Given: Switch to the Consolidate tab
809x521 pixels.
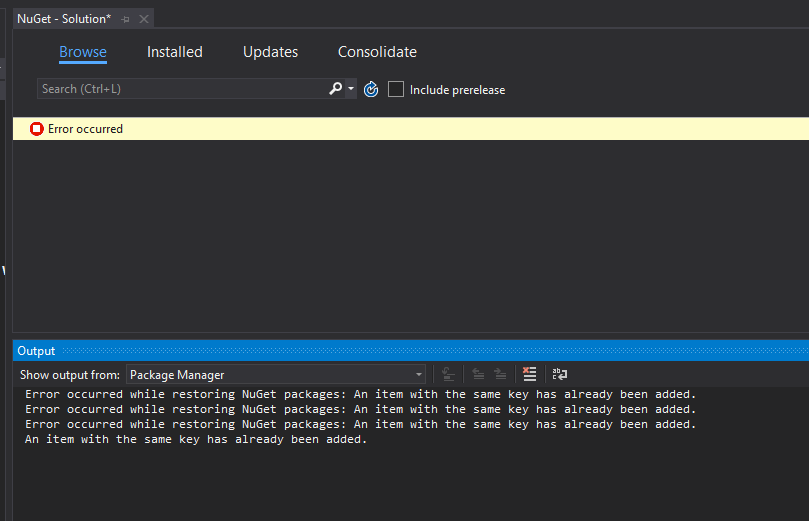Looking at the screenshot, I should pos(377,52).
